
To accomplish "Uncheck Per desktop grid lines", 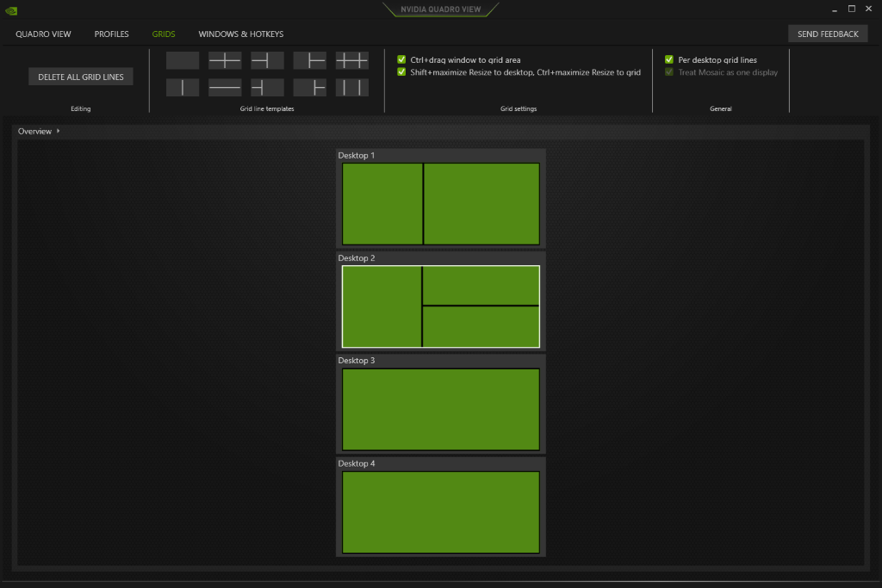I will point(669,59).
